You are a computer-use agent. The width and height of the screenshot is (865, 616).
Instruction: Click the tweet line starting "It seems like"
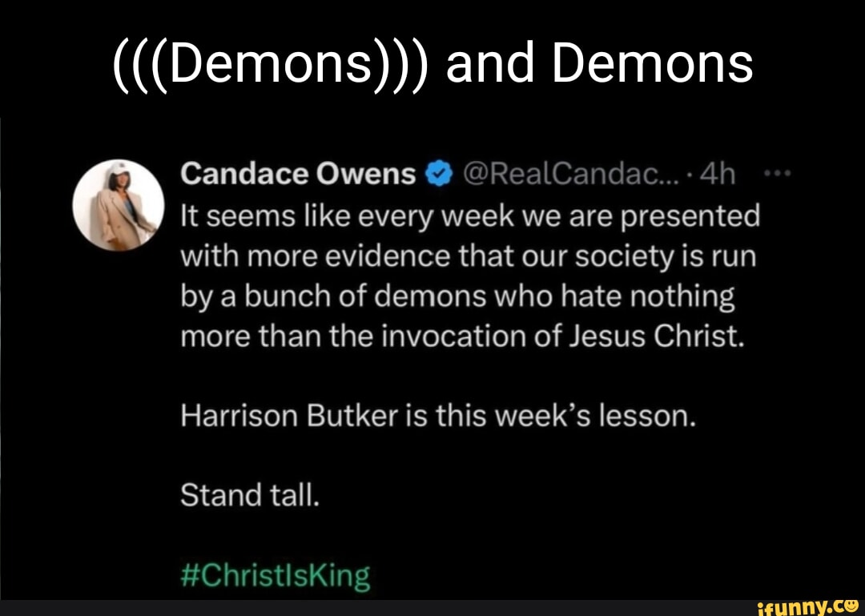470,215
